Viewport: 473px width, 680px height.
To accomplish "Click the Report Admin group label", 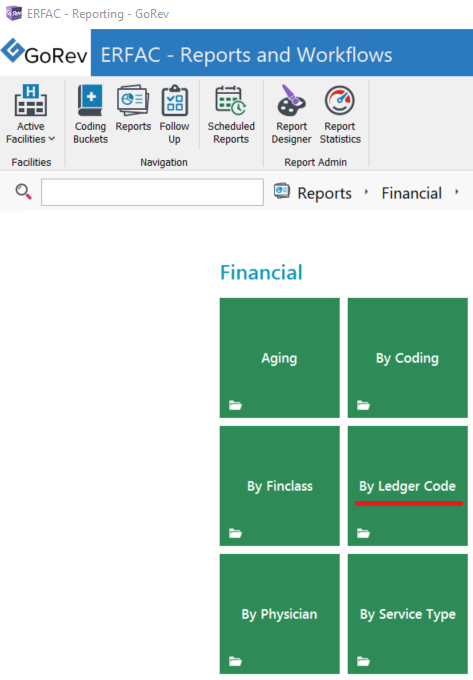I will tap(315, 162).
